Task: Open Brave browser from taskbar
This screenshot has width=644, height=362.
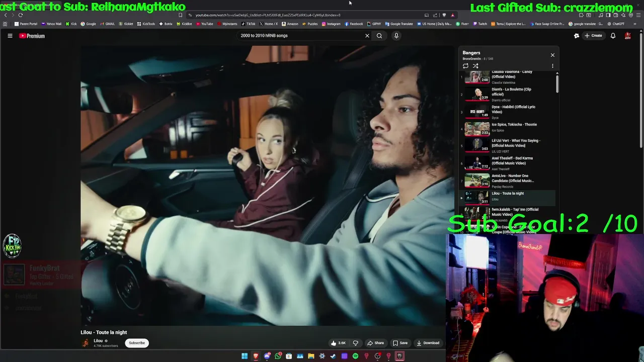Action: coord(256,356)
